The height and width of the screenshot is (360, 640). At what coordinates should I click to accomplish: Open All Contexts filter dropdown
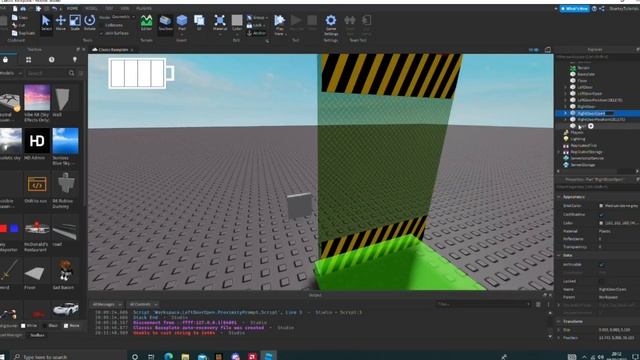click(x=143, y=304)
